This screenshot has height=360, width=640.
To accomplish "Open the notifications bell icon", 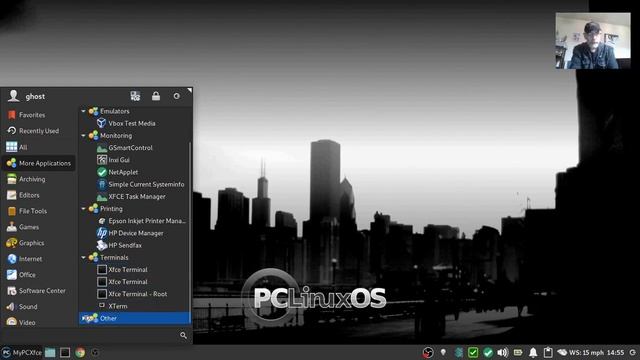I will (533, 352).
